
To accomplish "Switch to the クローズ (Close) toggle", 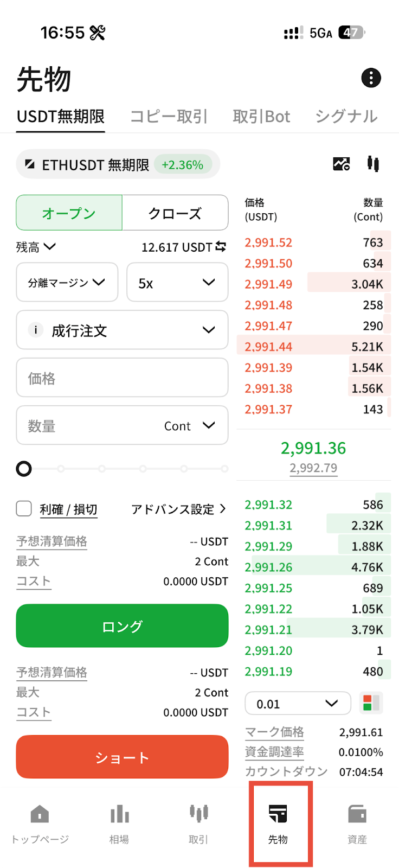I will tap(175, 213).
